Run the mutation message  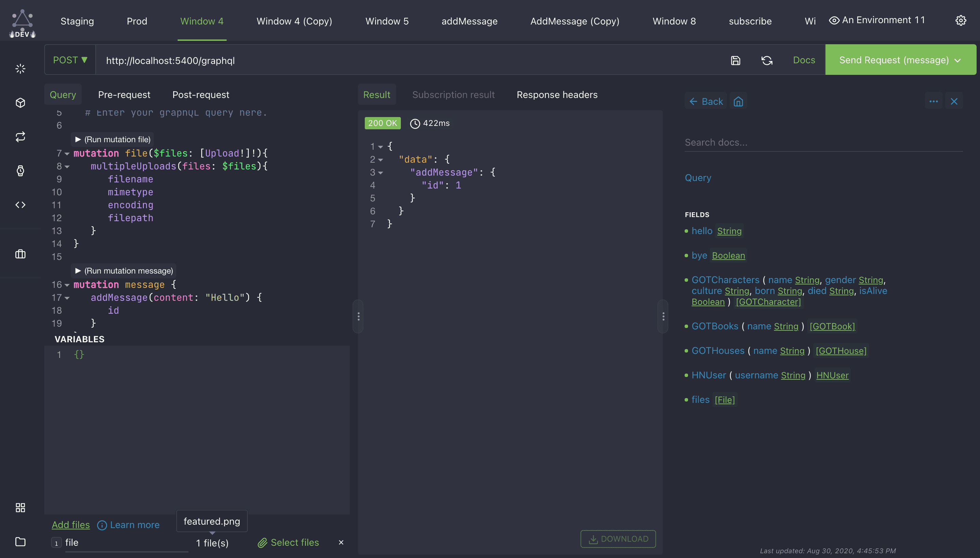point(123,270)
